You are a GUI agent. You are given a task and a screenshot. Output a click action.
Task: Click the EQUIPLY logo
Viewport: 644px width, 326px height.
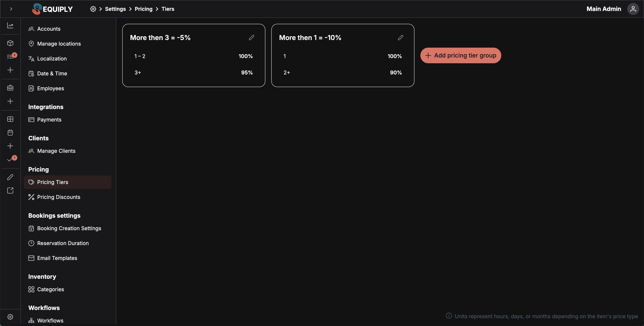pos(52,9)
